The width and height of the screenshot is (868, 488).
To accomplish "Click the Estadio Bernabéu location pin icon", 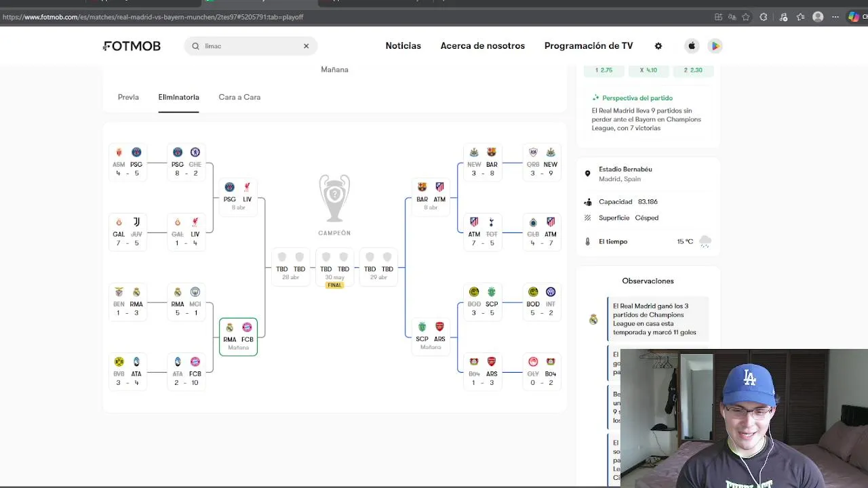I will (x=587, y=174).
